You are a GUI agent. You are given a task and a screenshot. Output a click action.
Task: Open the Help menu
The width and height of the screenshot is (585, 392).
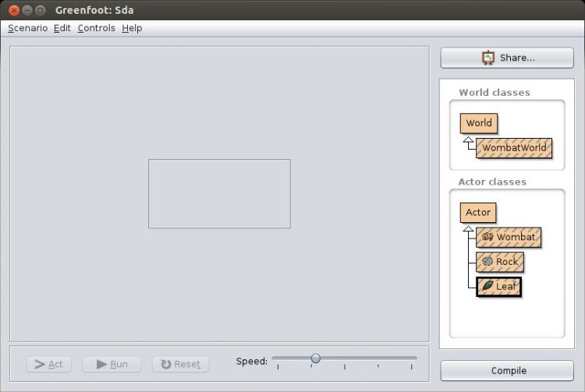132,28
